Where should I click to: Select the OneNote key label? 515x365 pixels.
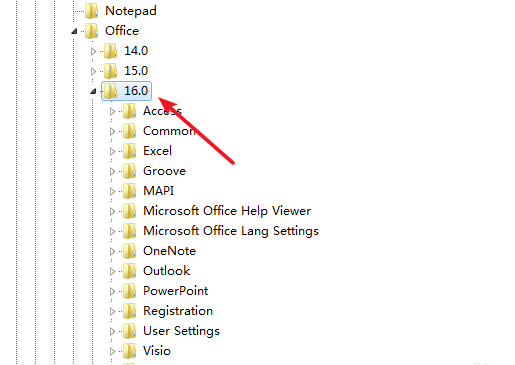(169, 251)
